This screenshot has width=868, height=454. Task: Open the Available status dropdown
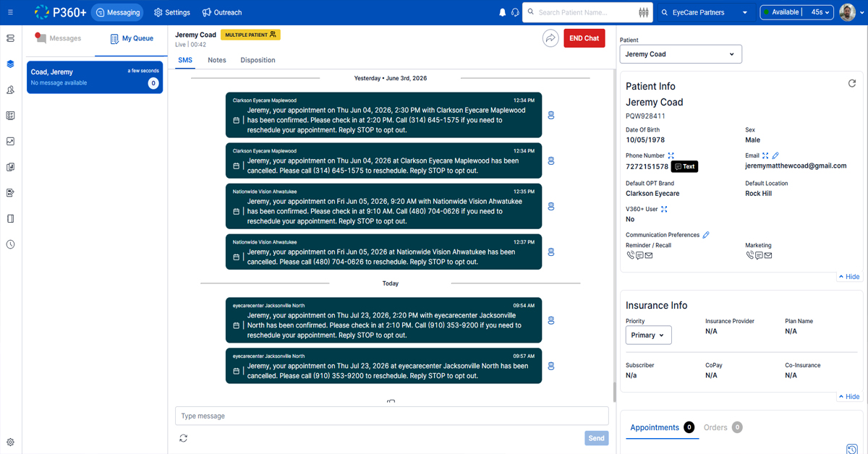coord(797,12)
